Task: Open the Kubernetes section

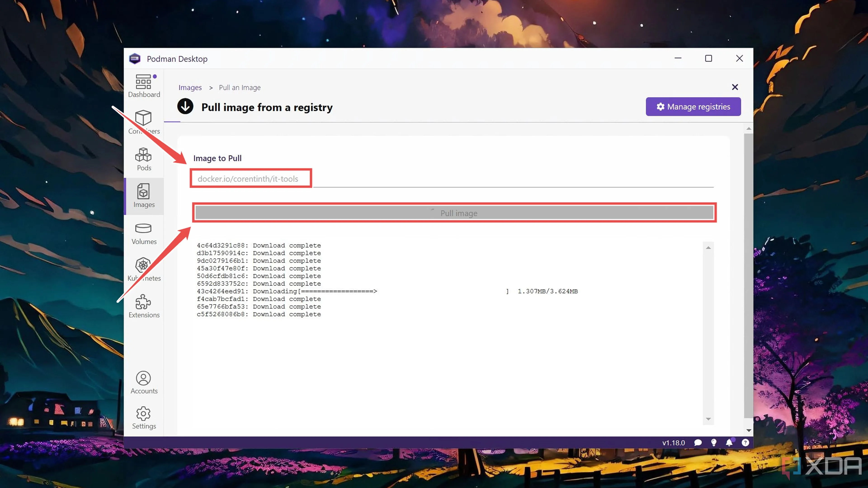Action: click(x=144, y=270)
